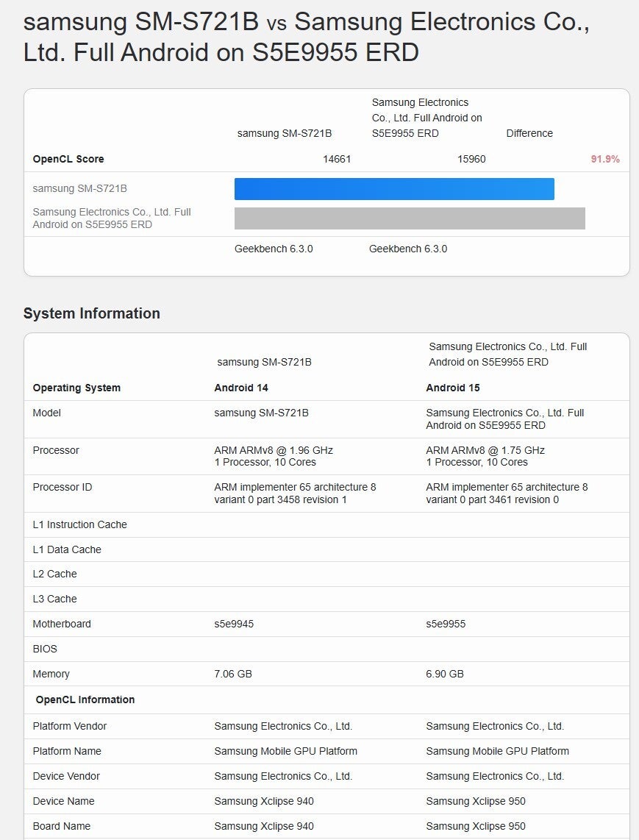Click "Samsung Mobile GPU Platform" in the S5E9955 ERD column
The height and width of the screenshot is (840, 639).
497,751
